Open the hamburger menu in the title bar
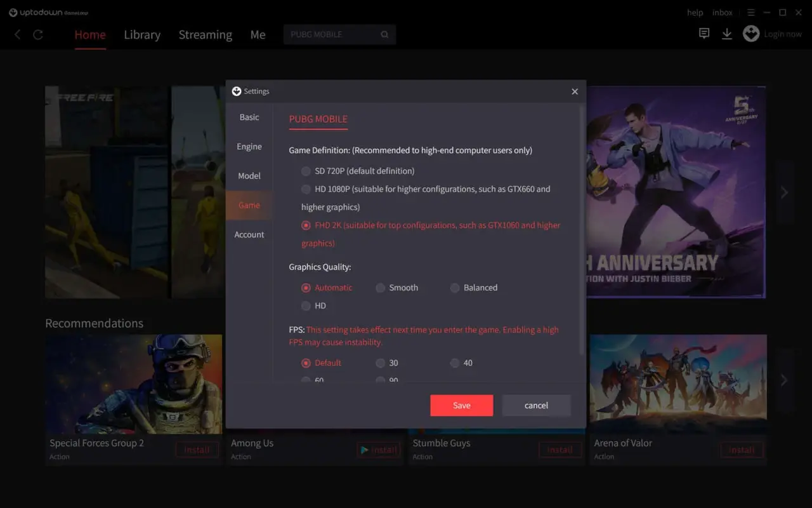Image resolution: width=812 pixels, height=508 pixels. coord(751,12)
